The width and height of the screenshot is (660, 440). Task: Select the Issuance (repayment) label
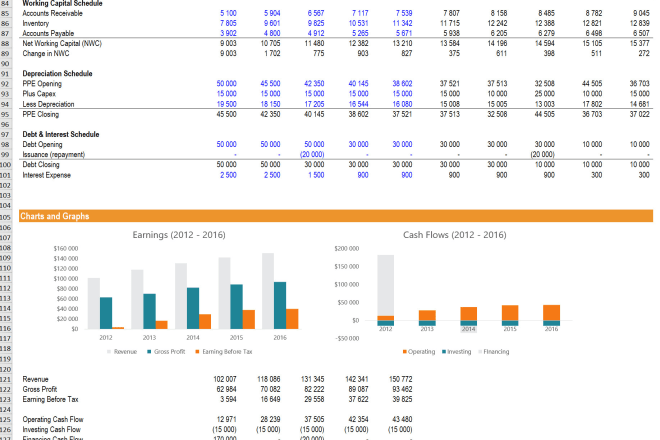[53, 155]
